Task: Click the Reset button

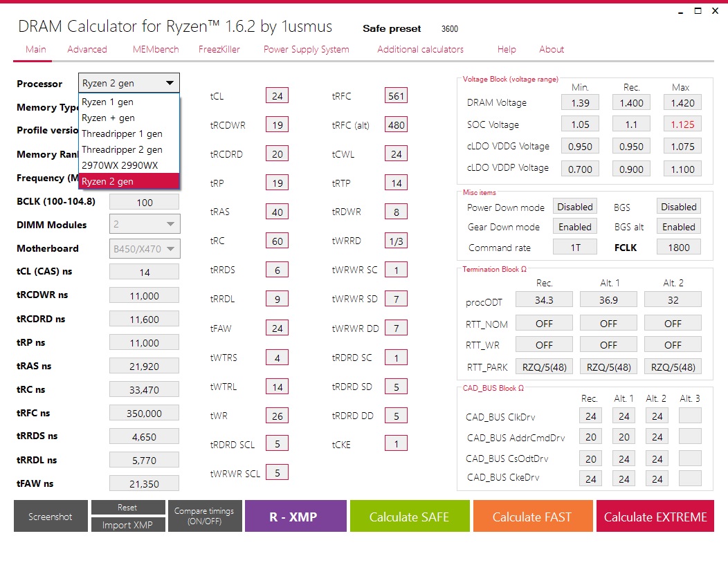Action: (x=128, y=507)
